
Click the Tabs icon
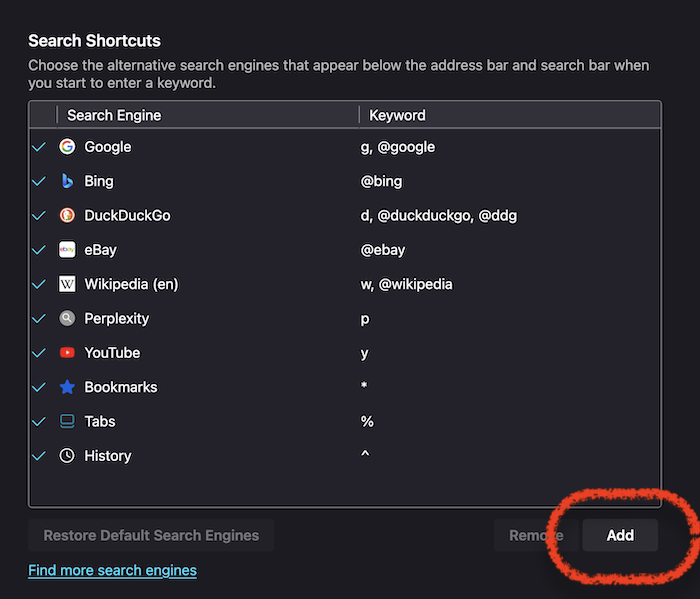click(x=67, y=421)
